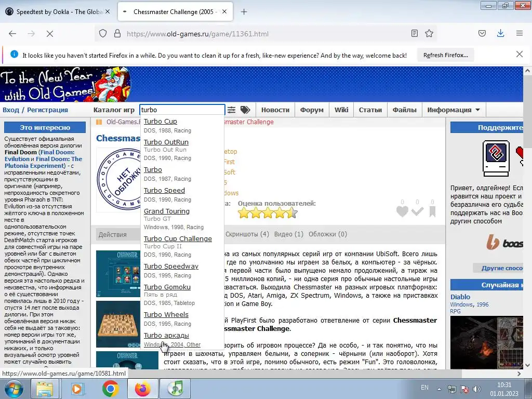532x399 pixels.
Task: Click the search field containing turbo
Action: coord(182,110)
